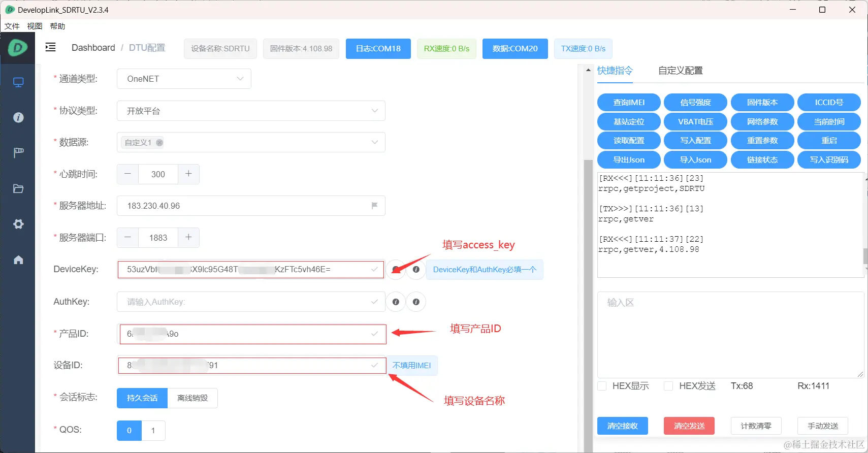Click 导入Json button

[x=696, y=160]
